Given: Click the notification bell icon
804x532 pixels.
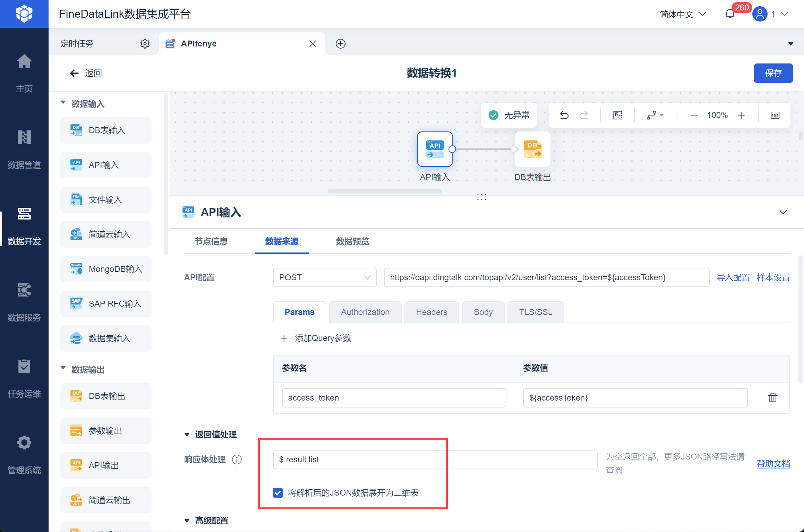Looking at the screenshot, I should (x=730, y=14).
